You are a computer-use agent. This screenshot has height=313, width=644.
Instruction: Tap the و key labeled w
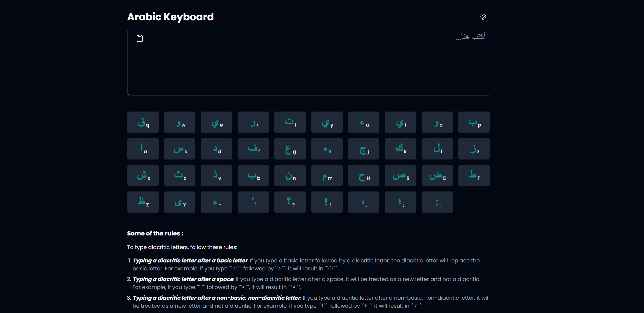click(180, 122)
